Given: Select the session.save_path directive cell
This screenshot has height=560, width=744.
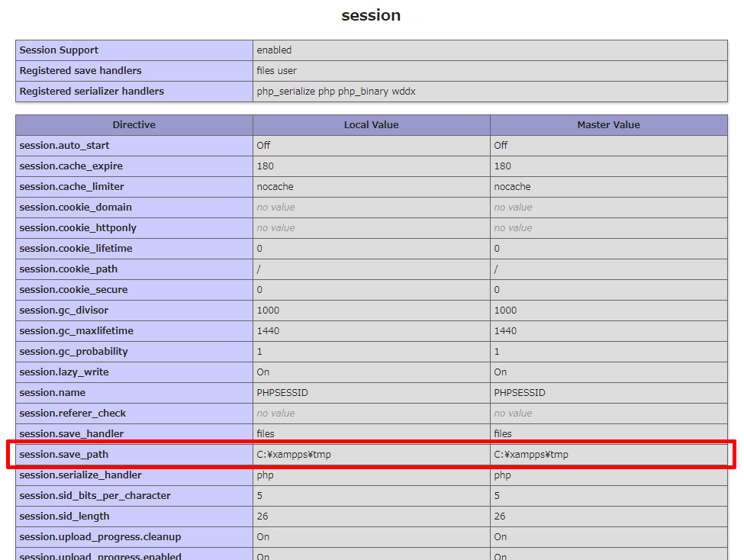Looking at the screenshot, I should click(x=64, y=455).
